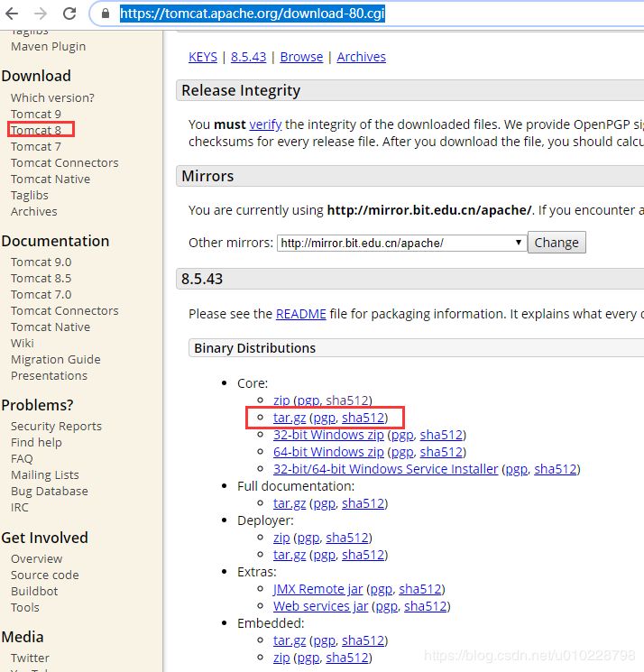Open the Browse link

(x=301, y=57)
